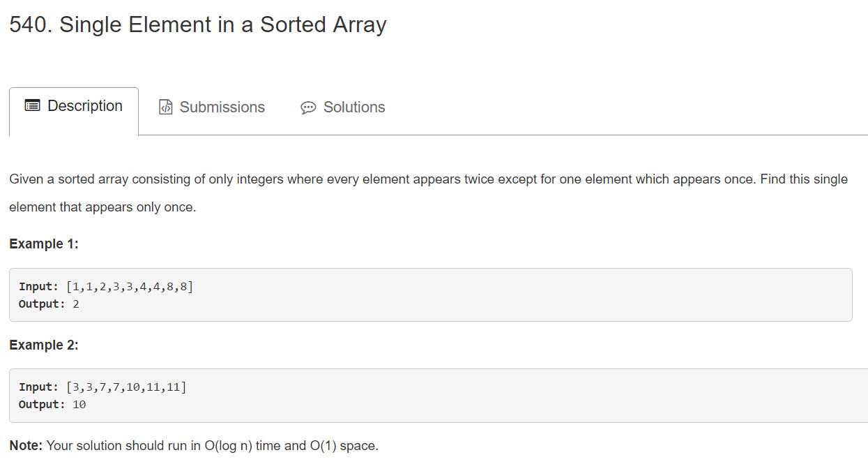
Task: Open the Description tab
Action: pyautogui.click(x=74, y=111)
